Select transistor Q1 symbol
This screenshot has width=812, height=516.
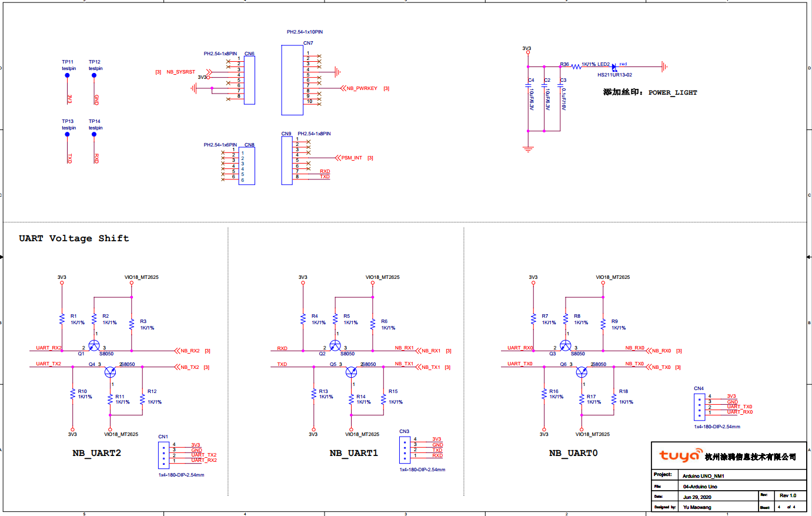point(94,345)
